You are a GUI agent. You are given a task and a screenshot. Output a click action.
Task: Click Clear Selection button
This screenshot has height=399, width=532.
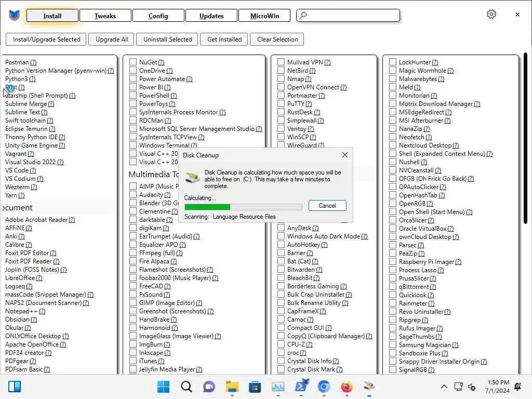click(277, 39)
